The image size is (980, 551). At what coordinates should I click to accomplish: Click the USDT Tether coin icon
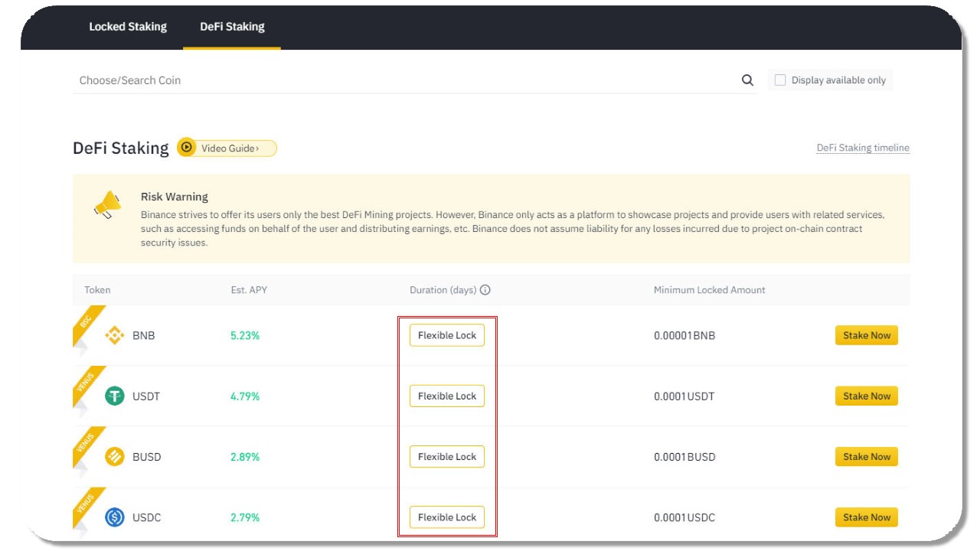[x=115, y=396]
